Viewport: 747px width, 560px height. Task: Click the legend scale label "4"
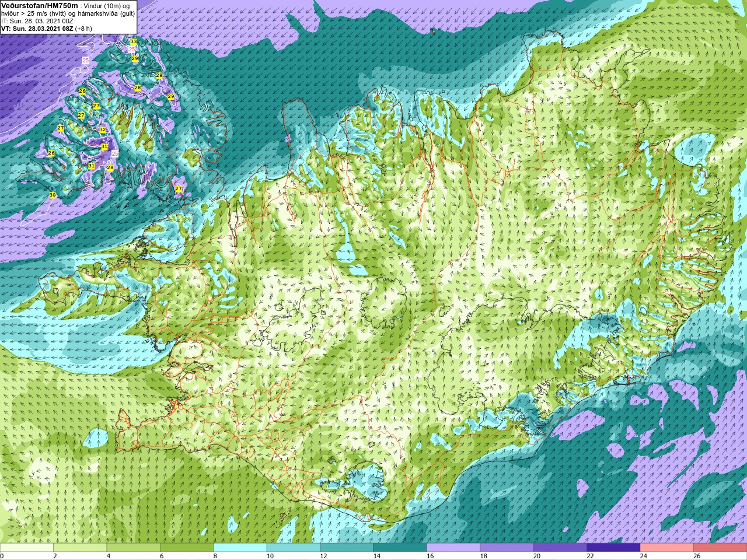pyautogui.click(x=108, y=556)
